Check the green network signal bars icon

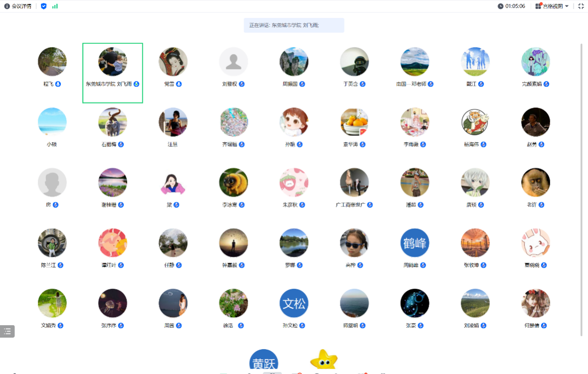point(55,6)
